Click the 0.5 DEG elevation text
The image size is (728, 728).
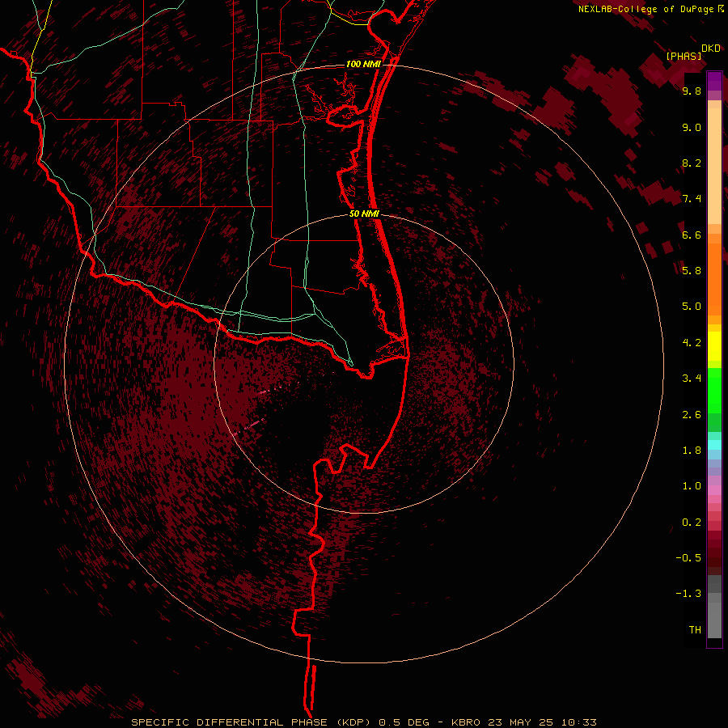pos(405,722)
